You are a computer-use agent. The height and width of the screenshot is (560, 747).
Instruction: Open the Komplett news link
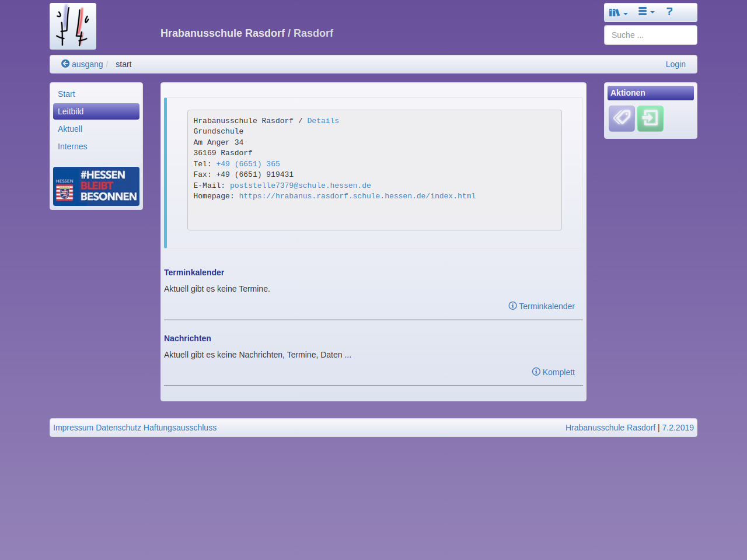pos(553,372)
